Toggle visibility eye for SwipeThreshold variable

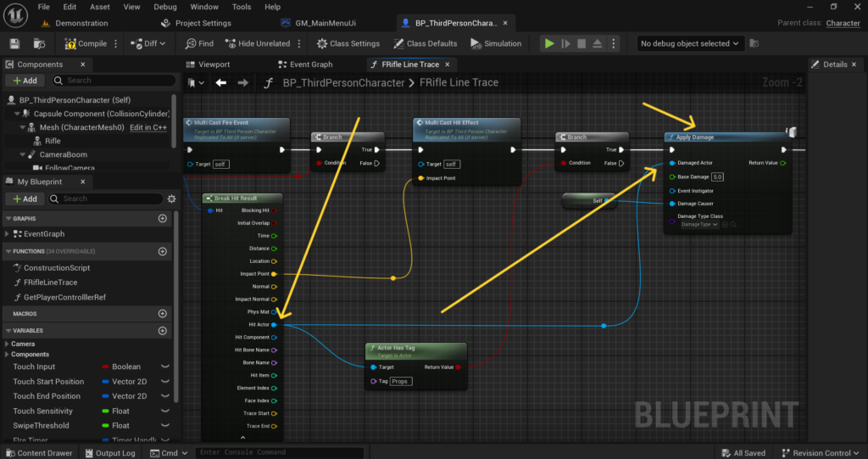tap(164, 426)
